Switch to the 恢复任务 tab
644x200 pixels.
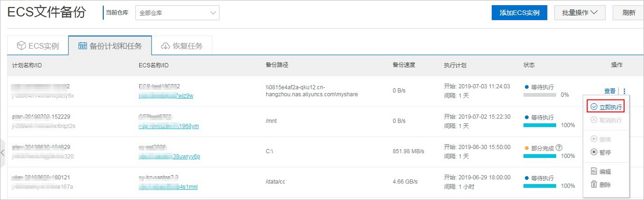(x=182, y=46)
